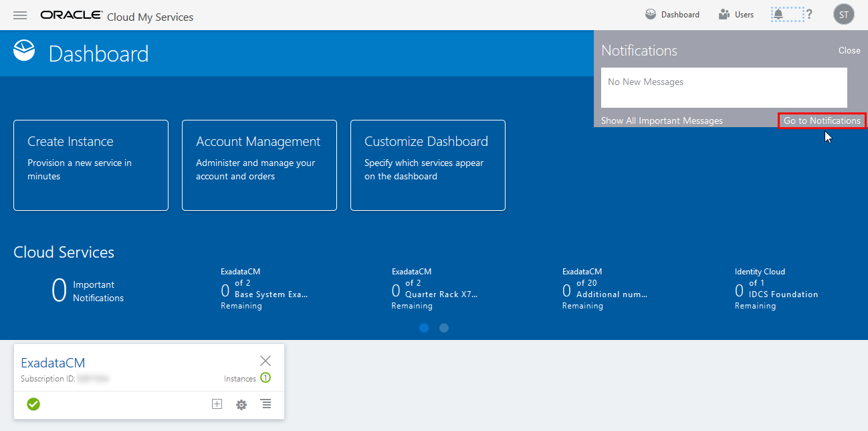
Task: Close the Notifications panel
Action: [x=849, y=50]
